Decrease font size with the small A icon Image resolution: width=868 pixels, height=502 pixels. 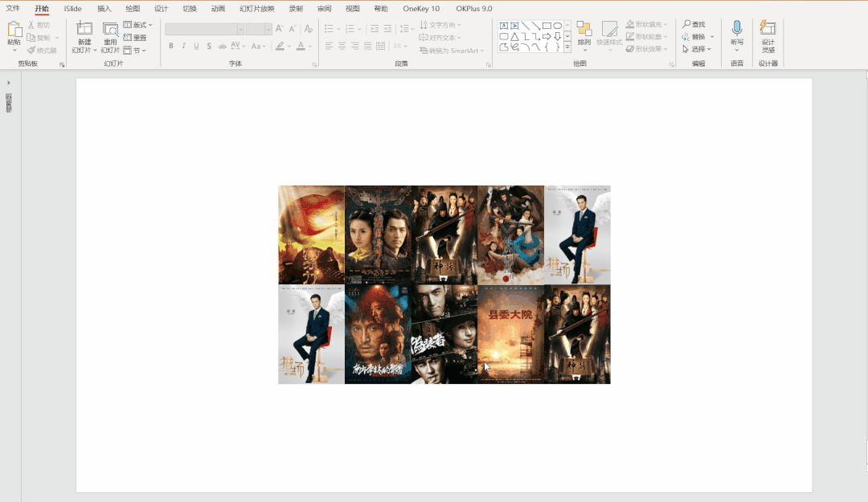pyautogui.click(x=293, y=29)
